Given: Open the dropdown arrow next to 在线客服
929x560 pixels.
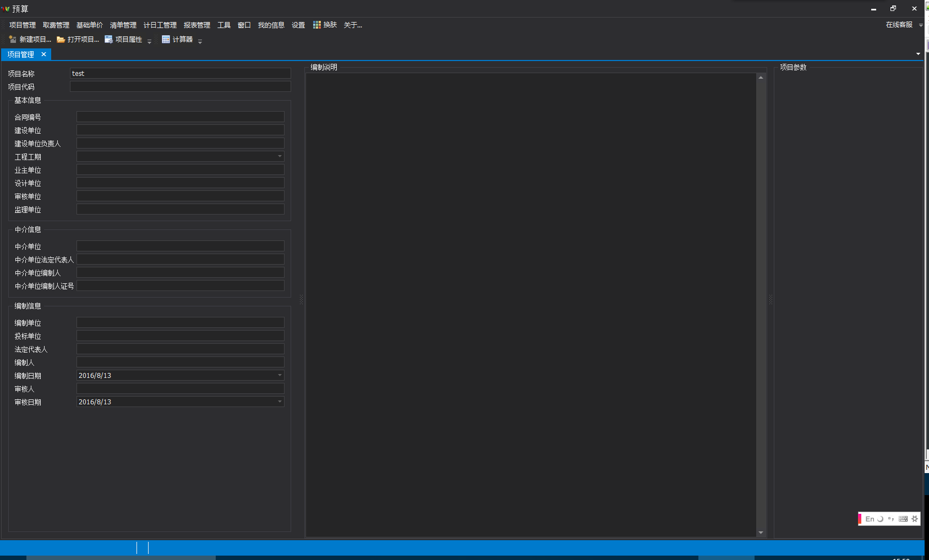Looking at the screenshot, I should click(x=921, y=25).
